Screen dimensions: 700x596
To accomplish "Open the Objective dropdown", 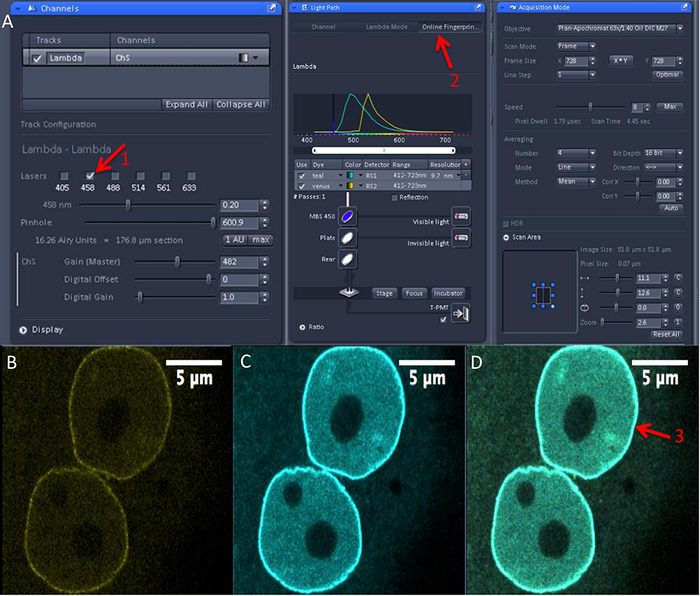I will tap(616, 29).
